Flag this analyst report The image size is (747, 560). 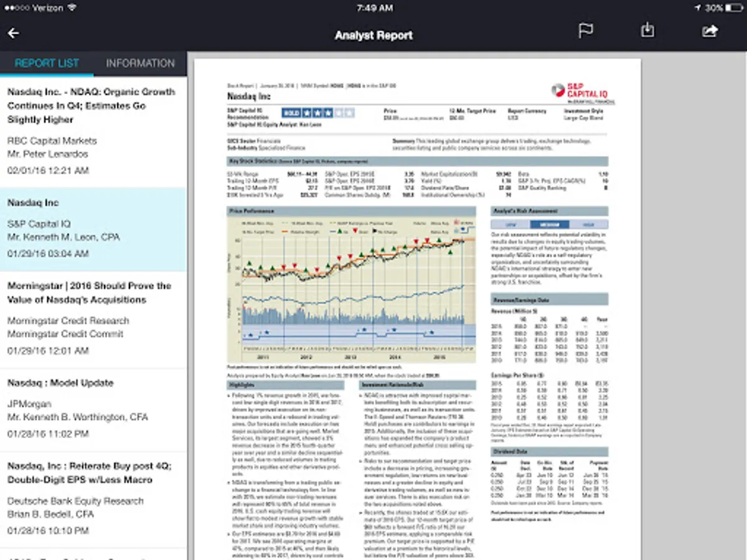click(x=585, y=30)
